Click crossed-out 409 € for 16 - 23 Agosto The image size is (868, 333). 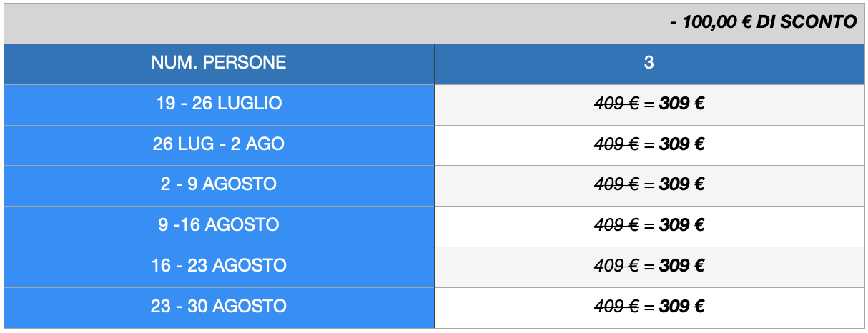click(x=616, y=266)
